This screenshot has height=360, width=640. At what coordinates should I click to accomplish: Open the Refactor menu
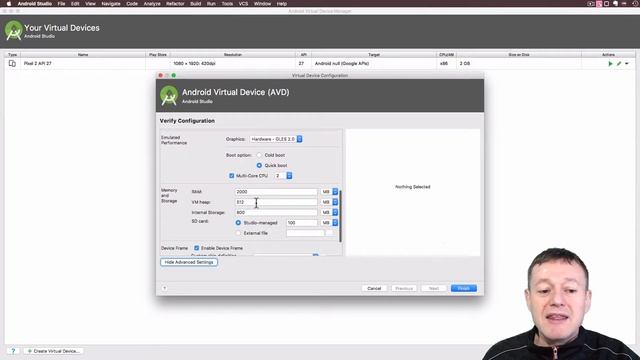[175, 4]
